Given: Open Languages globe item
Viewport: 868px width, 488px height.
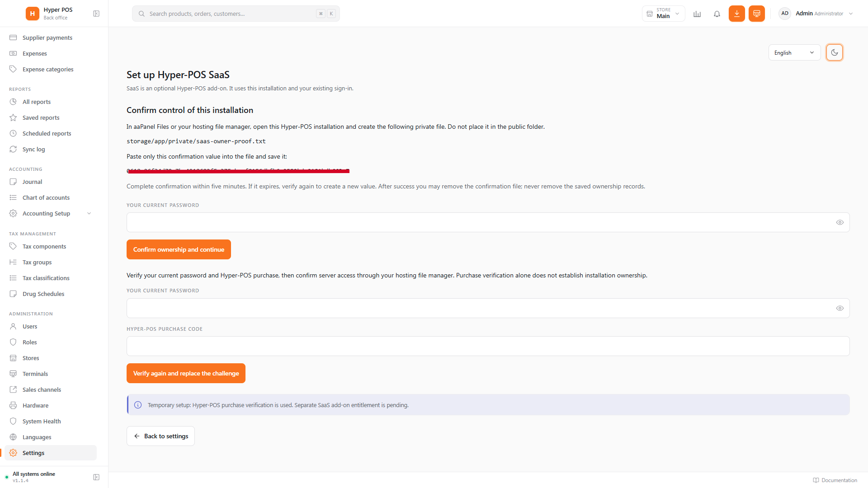Looking at the screenshot, I should (51, 437).
